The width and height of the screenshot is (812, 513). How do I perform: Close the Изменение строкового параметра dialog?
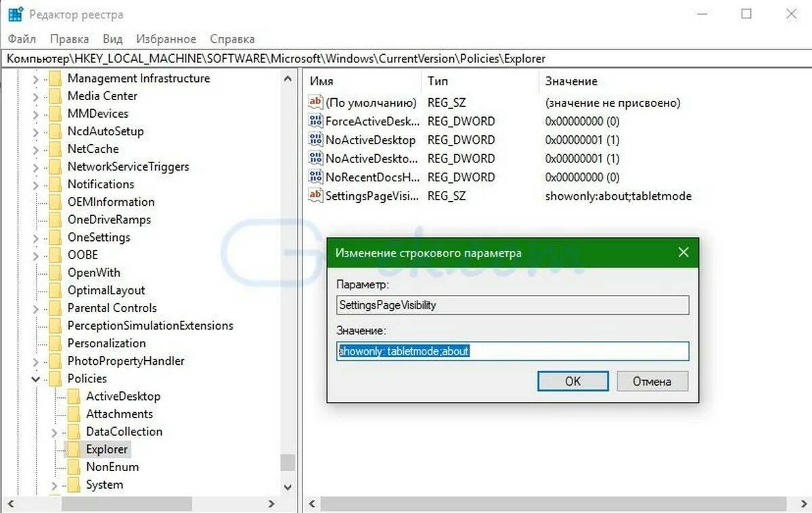pyautogui.click(x=683, y=252)
